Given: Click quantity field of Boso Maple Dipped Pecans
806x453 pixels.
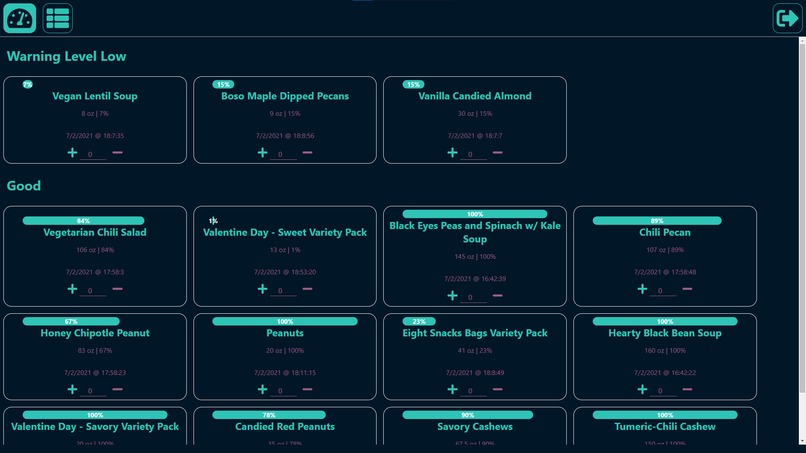Looking at the screenshot, I should click(x=283, y=154).
